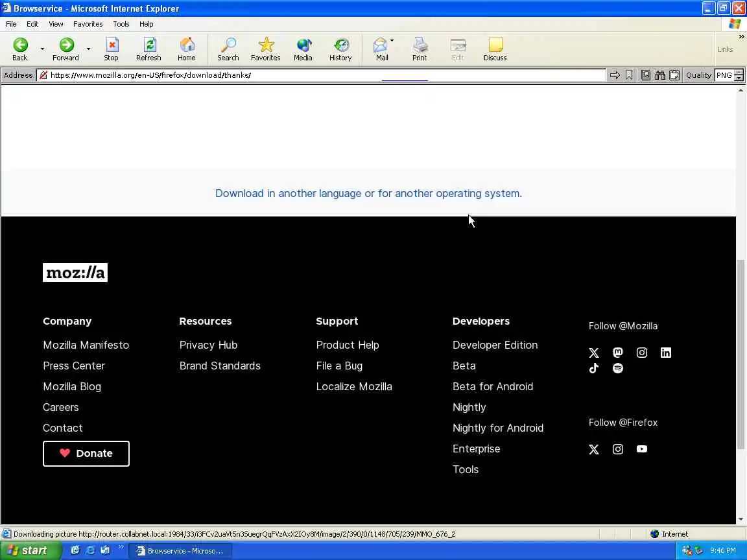Open the Tools menu

pyautogui.click(x=121, y=24)
